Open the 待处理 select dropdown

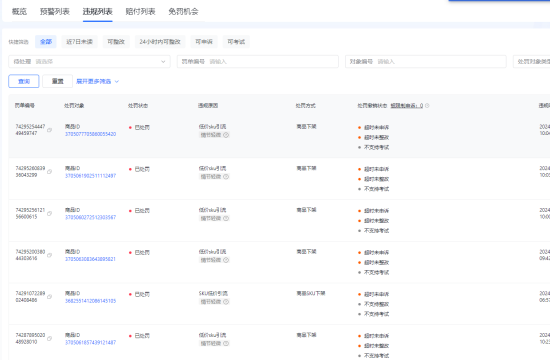(x=89, y=61)
